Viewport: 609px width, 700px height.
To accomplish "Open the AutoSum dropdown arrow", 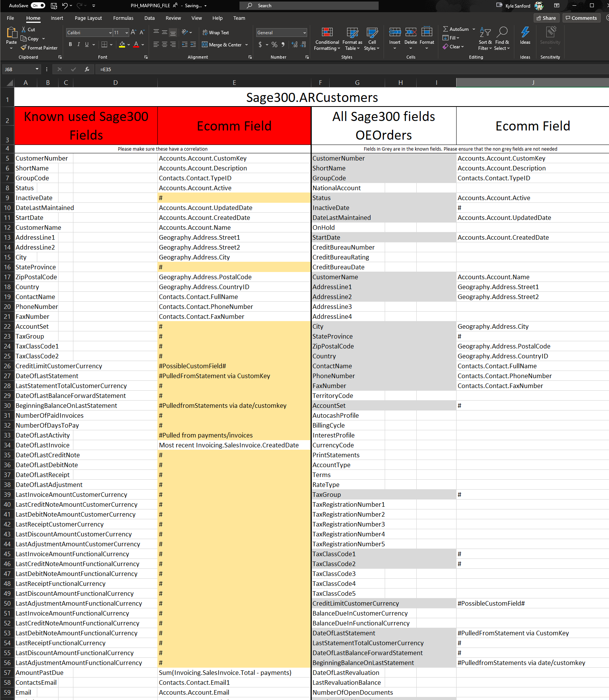I will pos(474,29).
